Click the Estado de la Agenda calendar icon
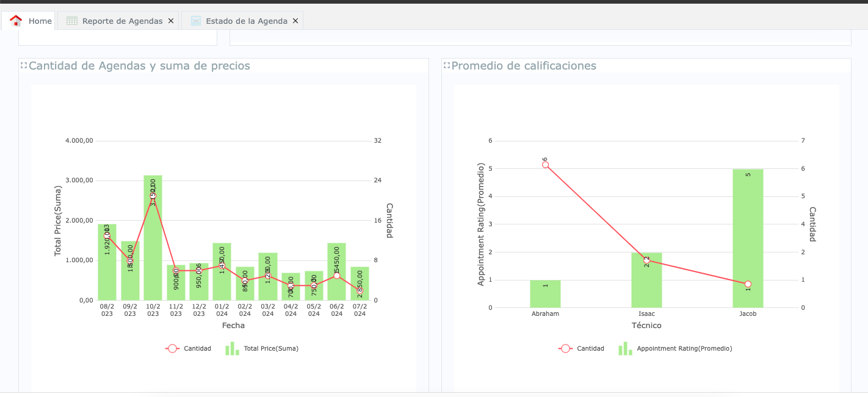868x397 pixels. point(195,21)
